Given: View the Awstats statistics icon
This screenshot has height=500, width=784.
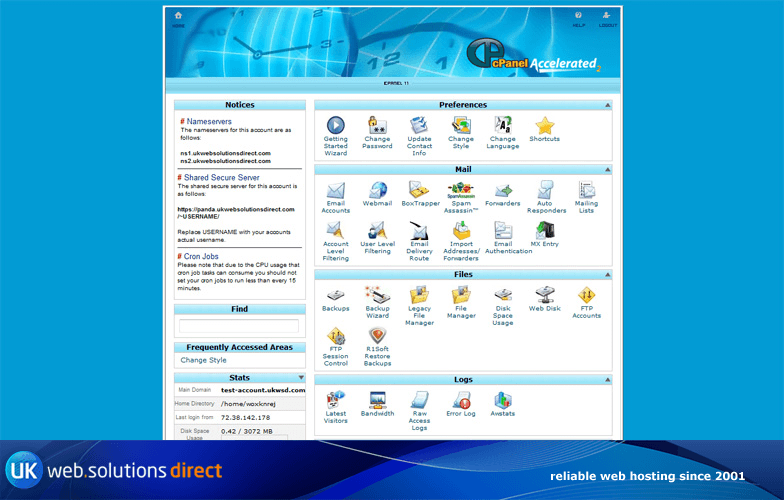Looking at the screenshot, I should pos(502,401).
